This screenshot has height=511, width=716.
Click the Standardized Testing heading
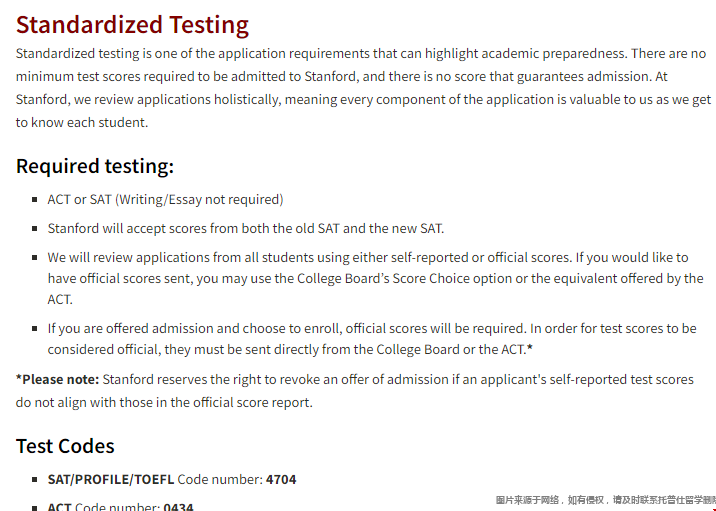pos(132,25)
